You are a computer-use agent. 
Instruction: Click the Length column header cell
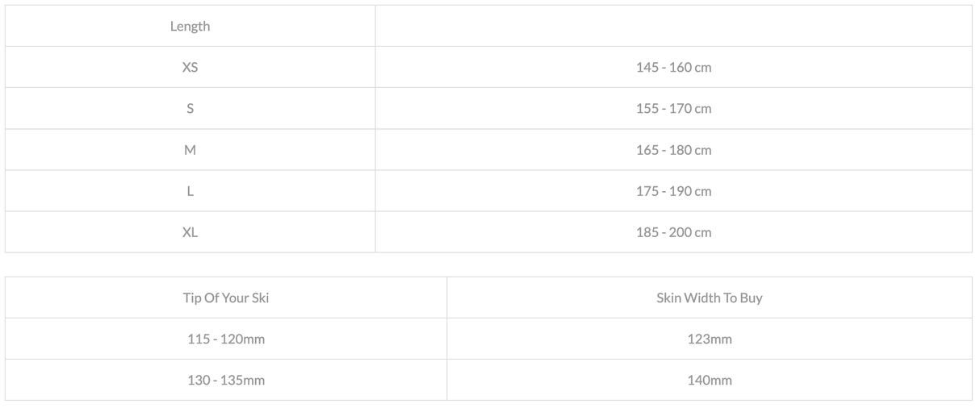pyautogui.click(x=190, y=26)
